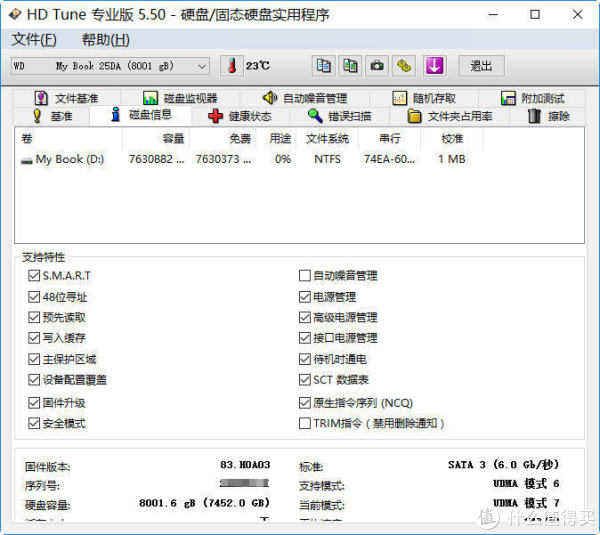This screenshot has height=535, width=600.
Task: Click the red thermometer temperature icon
Action: pyautogui.click(x=232, y=66)
